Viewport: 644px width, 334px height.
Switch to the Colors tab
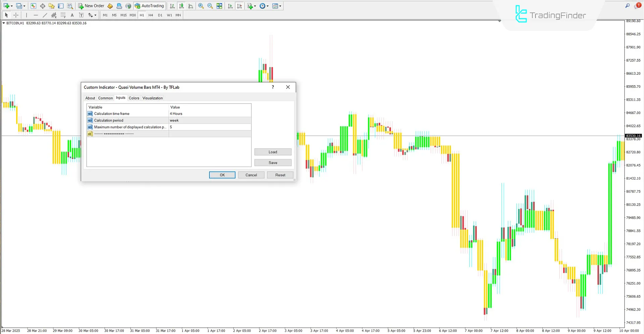(x=134, y=98)
